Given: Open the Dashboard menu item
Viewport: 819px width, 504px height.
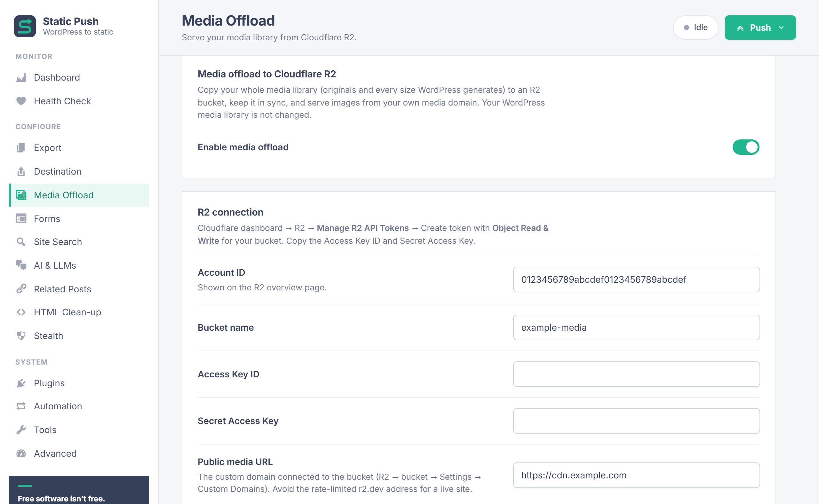Looking at the screenshot, I should pos(79,78).
